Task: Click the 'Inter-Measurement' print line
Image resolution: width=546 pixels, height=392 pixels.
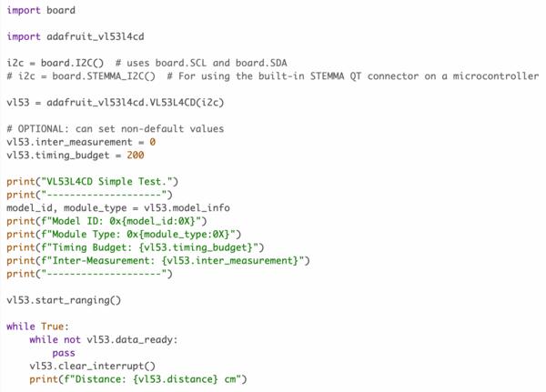Action: [158, 260]
